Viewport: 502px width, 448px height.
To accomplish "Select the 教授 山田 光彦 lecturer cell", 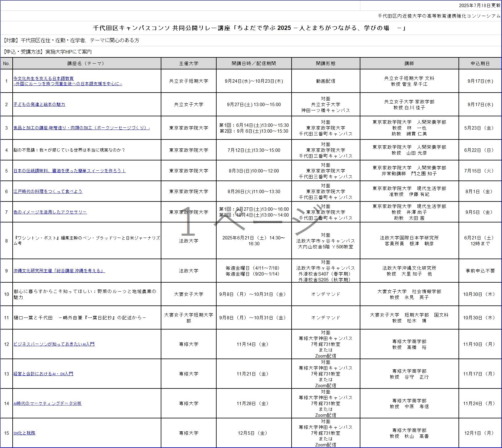I will coord(409,150).
